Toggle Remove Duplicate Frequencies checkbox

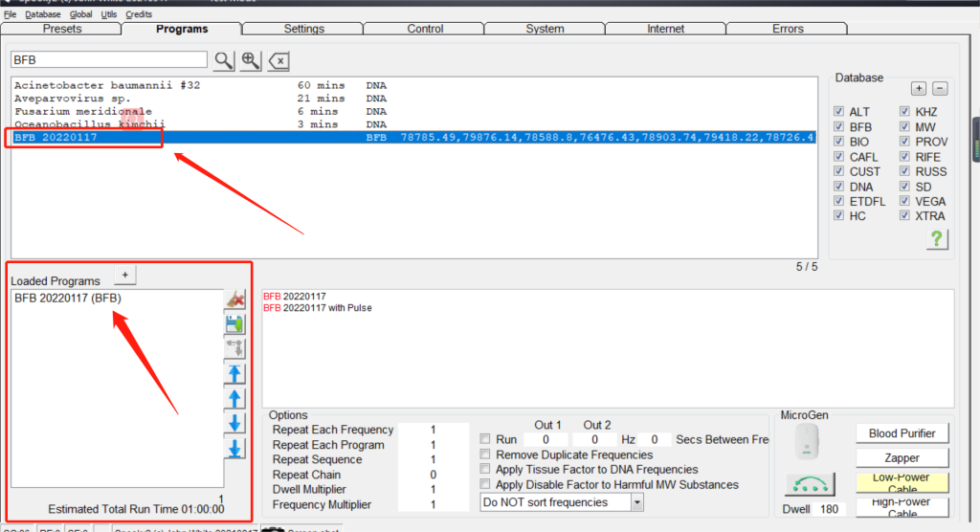pyautogui.click(x=486, y=454)
